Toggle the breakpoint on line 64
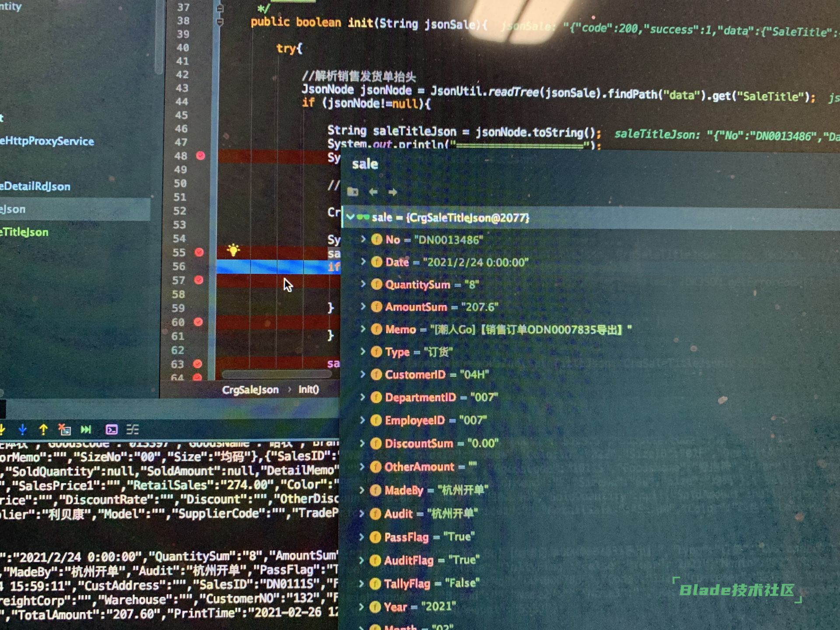 [197, 377]
